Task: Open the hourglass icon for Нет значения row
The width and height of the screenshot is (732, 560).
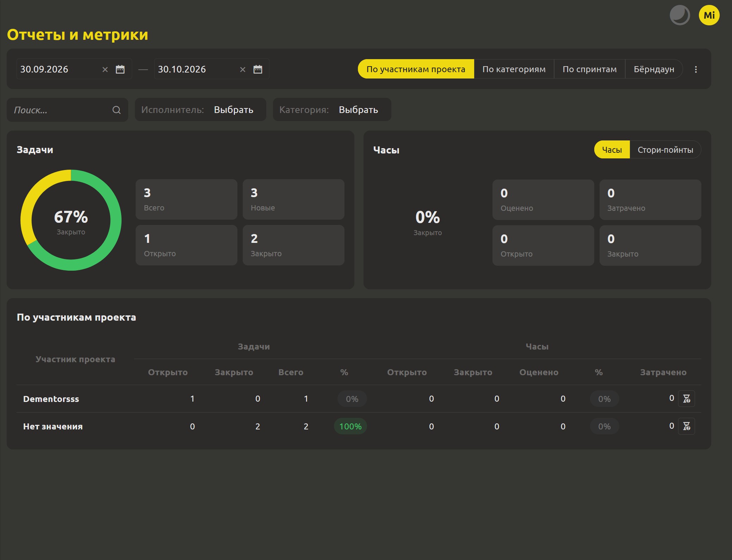Action: [687, 426]
